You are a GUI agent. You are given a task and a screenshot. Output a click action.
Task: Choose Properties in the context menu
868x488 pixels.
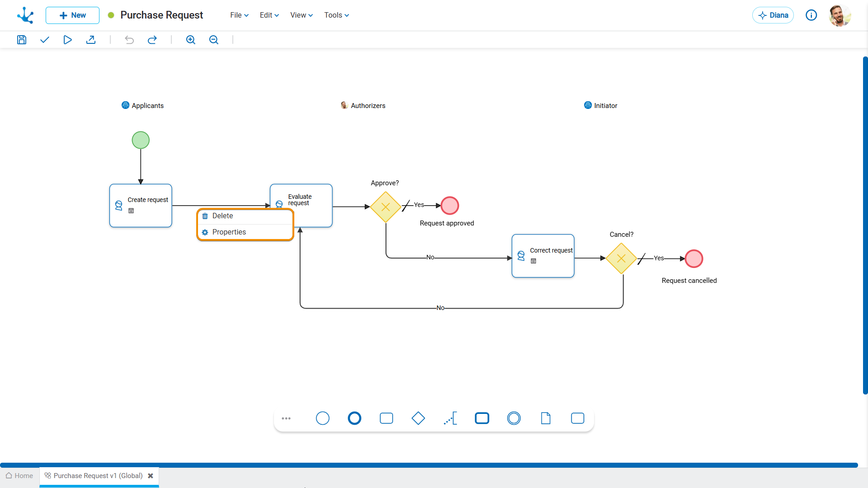tap(245, 232)
